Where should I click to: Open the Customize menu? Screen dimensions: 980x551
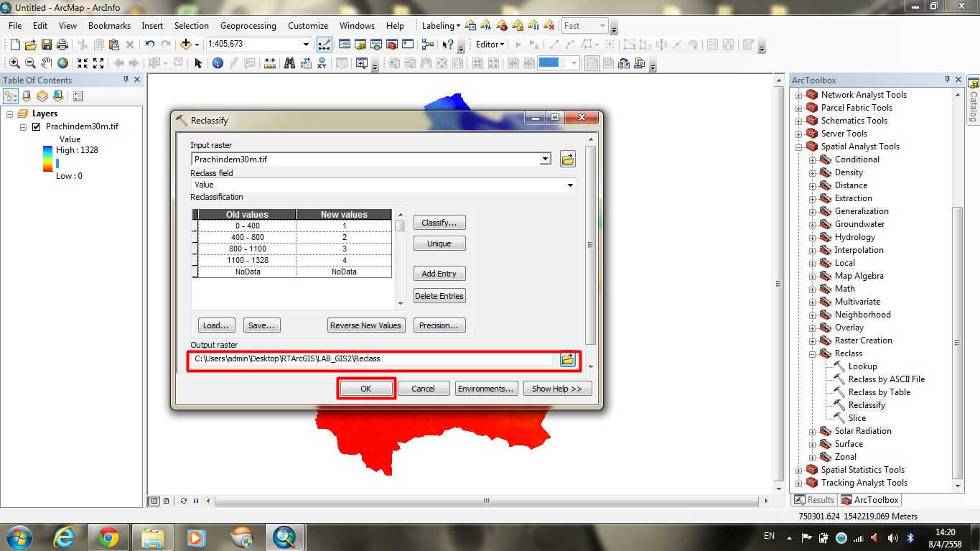click(308, 26)
